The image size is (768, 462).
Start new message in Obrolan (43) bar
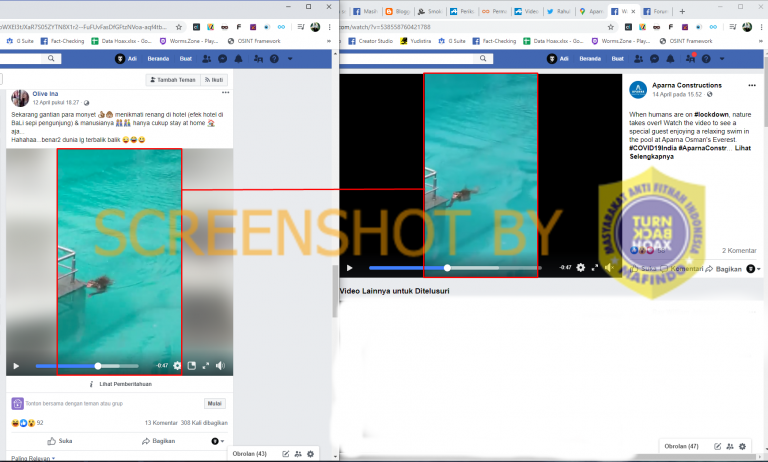[x=286, y=454]
